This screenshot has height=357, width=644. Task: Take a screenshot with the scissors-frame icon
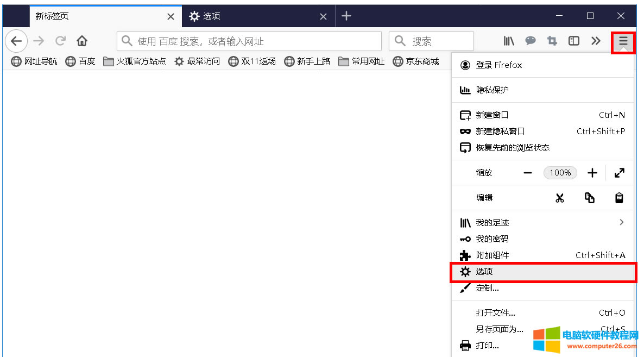pos(552,41)
